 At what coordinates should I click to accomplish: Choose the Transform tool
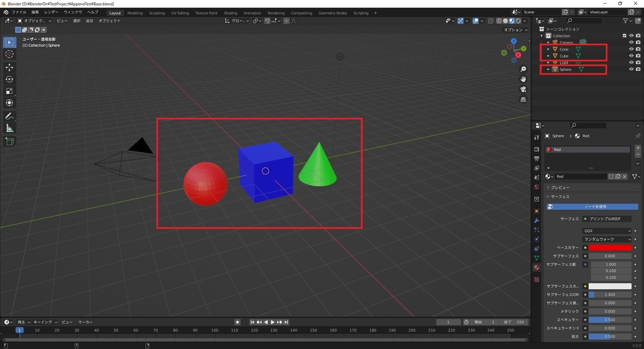tap(10, 103)
